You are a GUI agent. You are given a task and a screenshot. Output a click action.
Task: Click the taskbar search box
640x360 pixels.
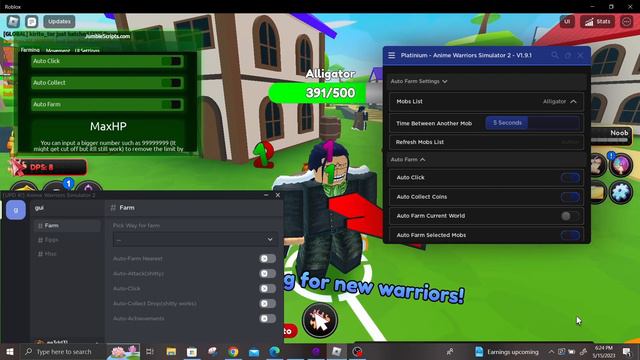(81, 351)
